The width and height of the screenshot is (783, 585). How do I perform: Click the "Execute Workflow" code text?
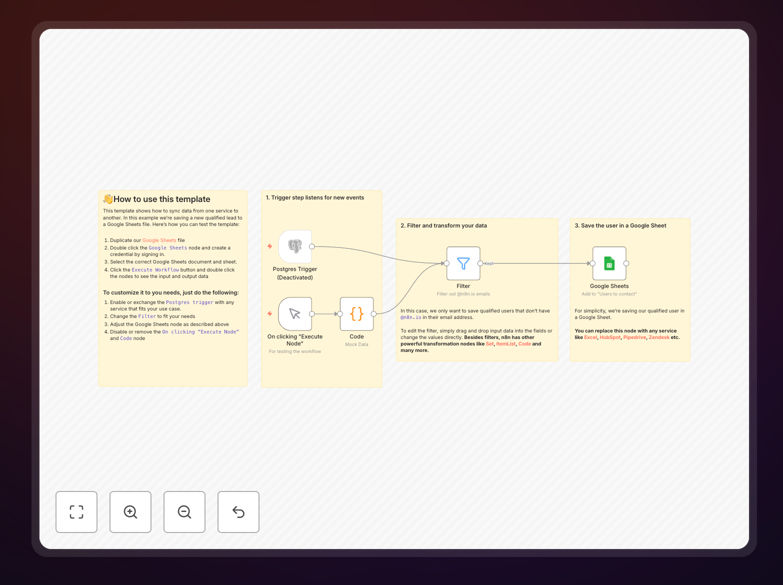tap(155, 270)
